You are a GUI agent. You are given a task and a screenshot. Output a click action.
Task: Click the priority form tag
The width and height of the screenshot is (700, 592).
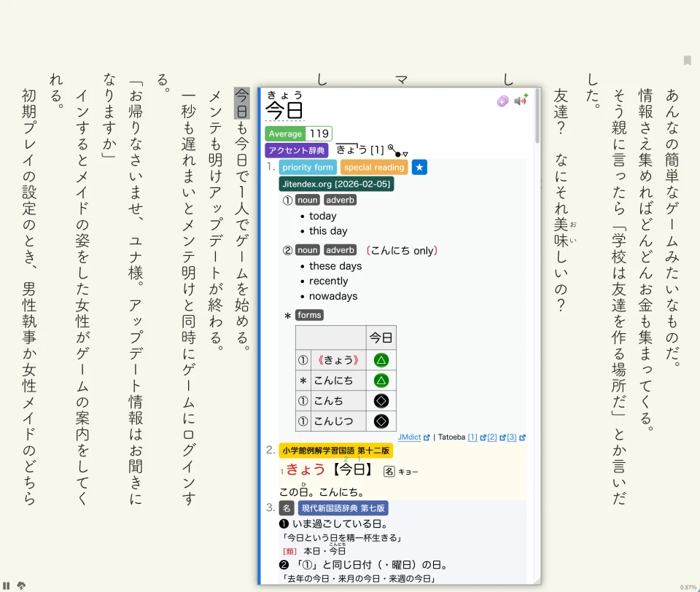pos(308,168)
